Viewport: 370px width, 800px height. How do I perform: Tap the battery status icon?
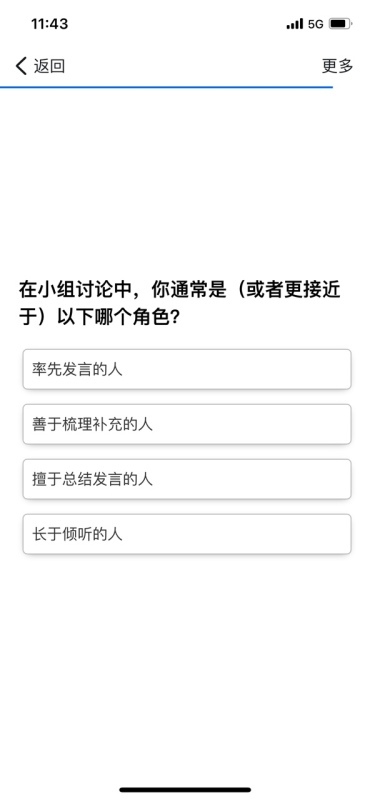340,23
